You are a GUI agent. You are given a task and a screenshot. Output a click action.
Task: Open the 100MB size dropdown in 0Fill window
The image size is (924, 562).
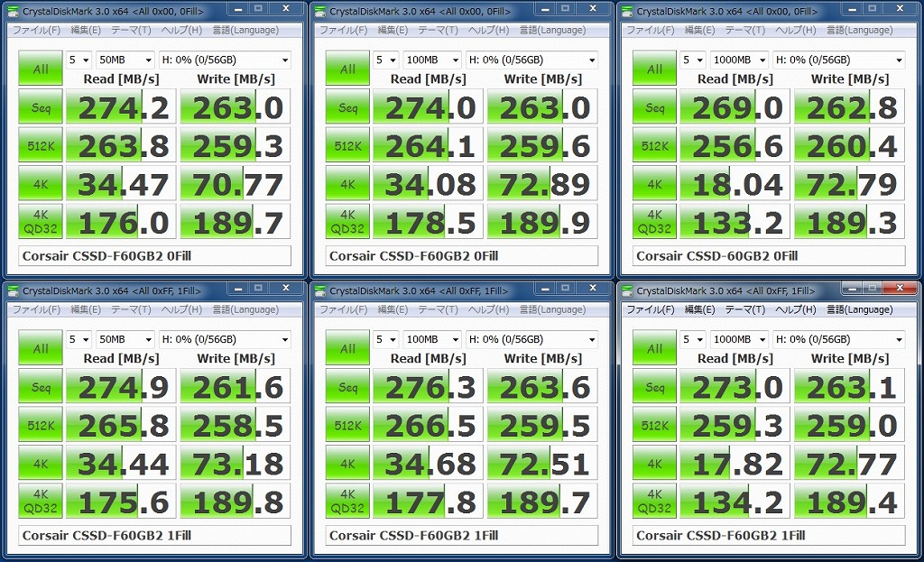coord(432,60)
